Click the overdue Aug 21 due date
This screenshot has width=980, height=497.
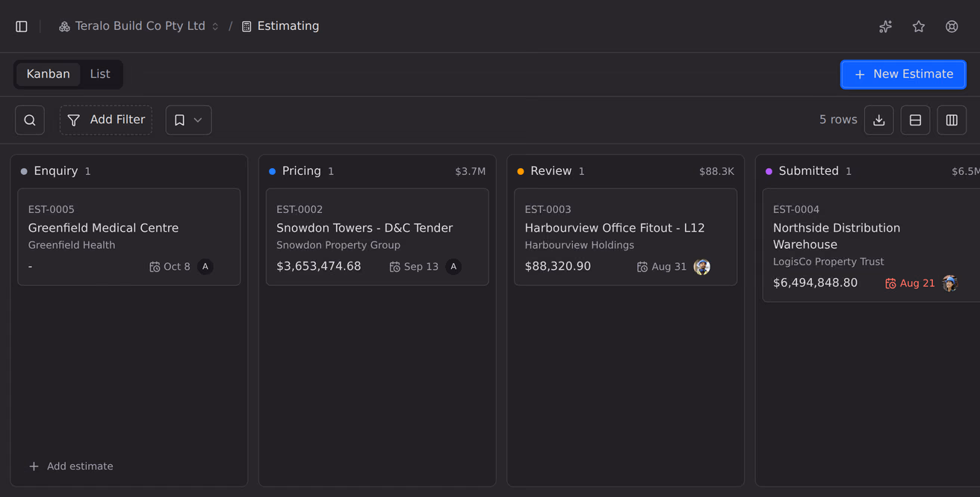(x=910, y=283)
